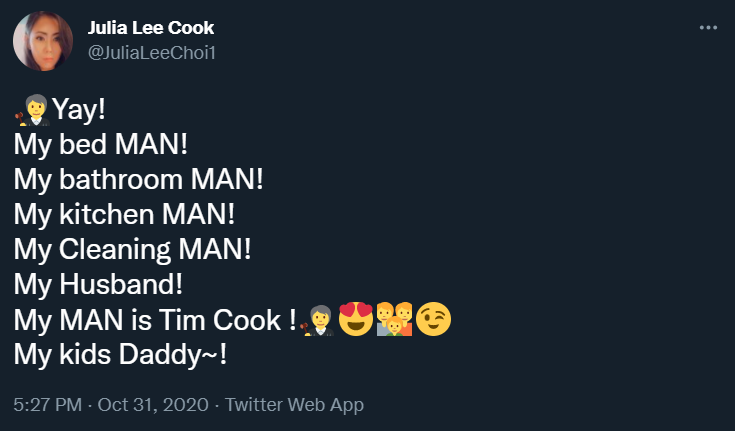This screenshot has width=735, height=431.
Task: Click the @JuliaLeeChoi1 handle
Action: point(151,52)
